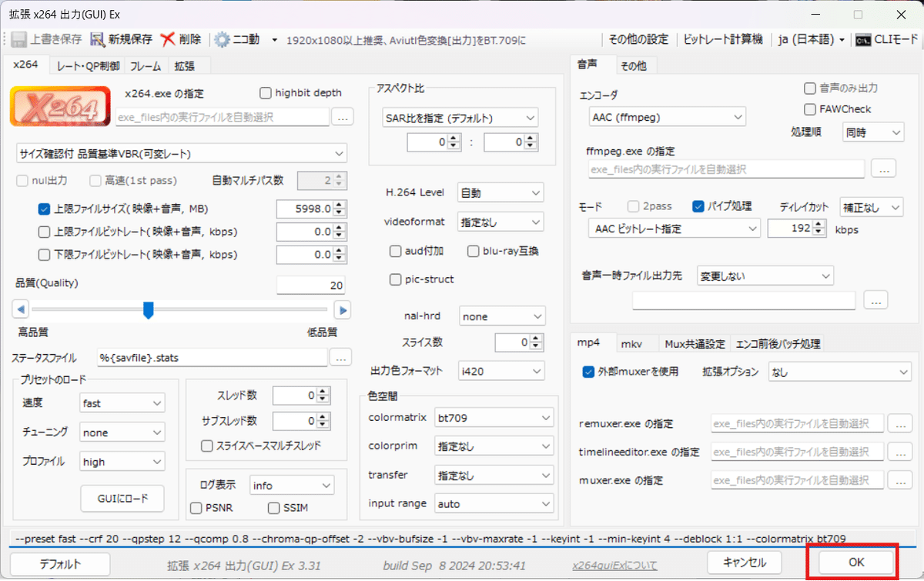The height and width of the screenshot is (581, 924).
Task: Click the 品質(Quality) value field showing 20
Action: [x=311, y=285]
